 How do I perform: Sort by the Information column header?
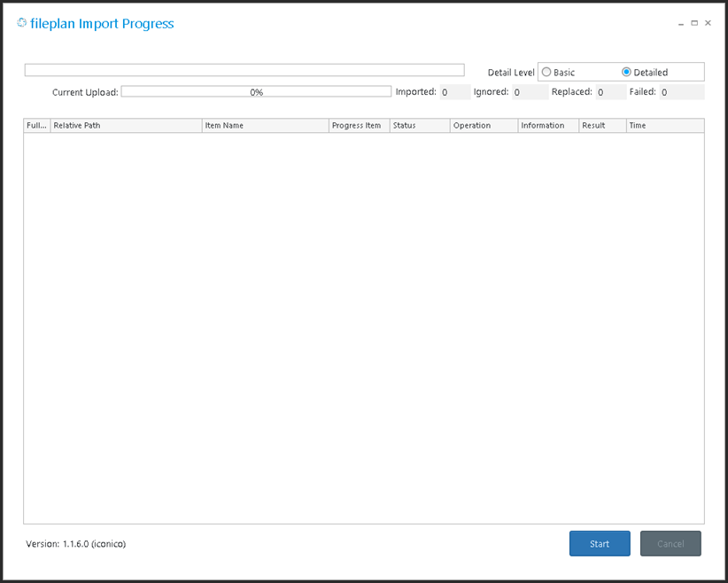[x=548, y=126]
